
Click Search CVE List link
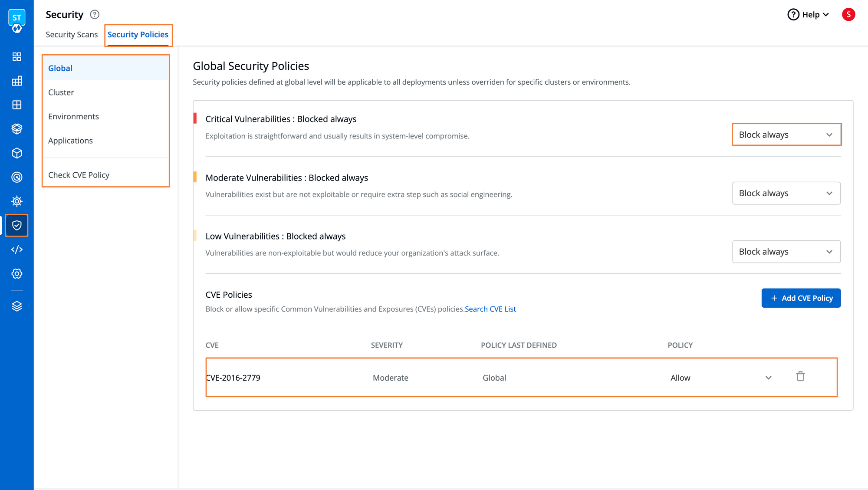[x=490, y=309]
